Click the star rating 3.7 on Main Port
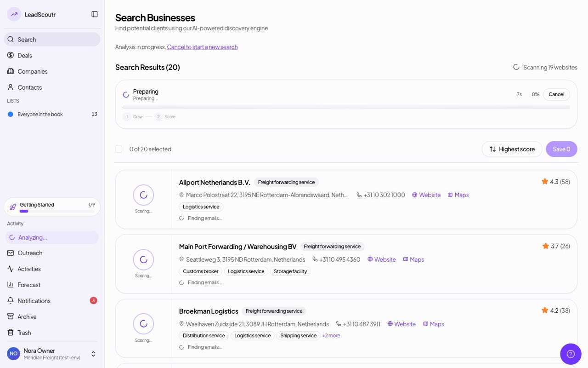Screen dimensions: 588x368 click(x=556, y=246)
